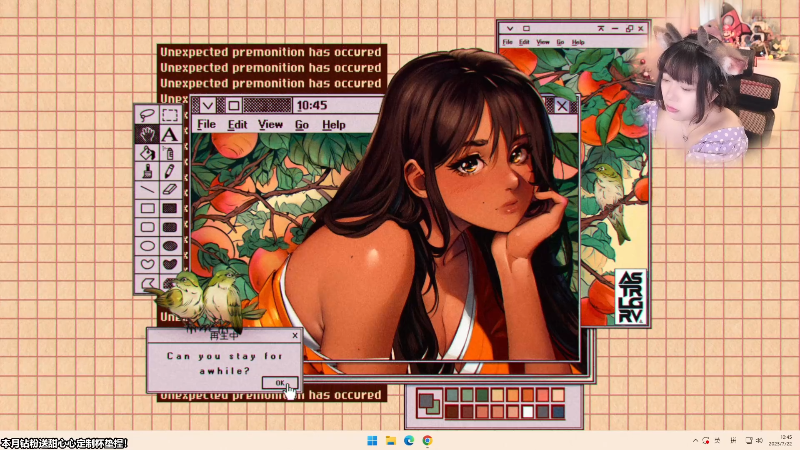
Task: Open the View menu in the back window
Action: pyautogui.click(x=543, y=42)
